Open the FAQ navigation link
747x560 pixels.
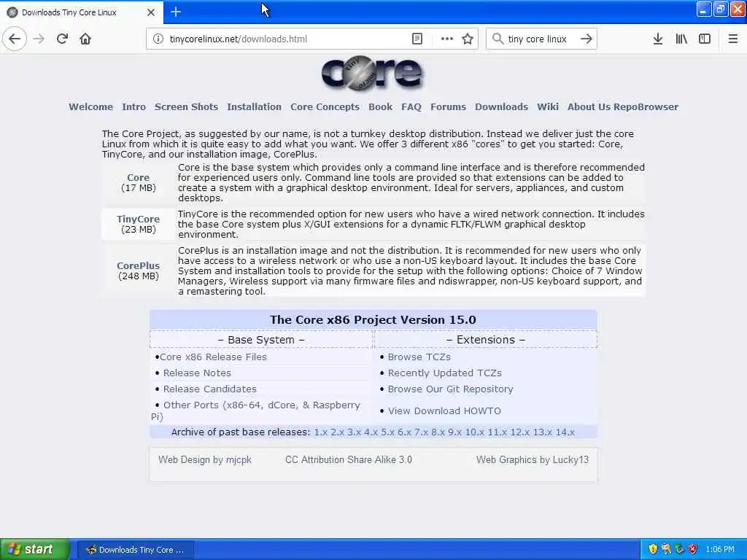tap(411, 107)
